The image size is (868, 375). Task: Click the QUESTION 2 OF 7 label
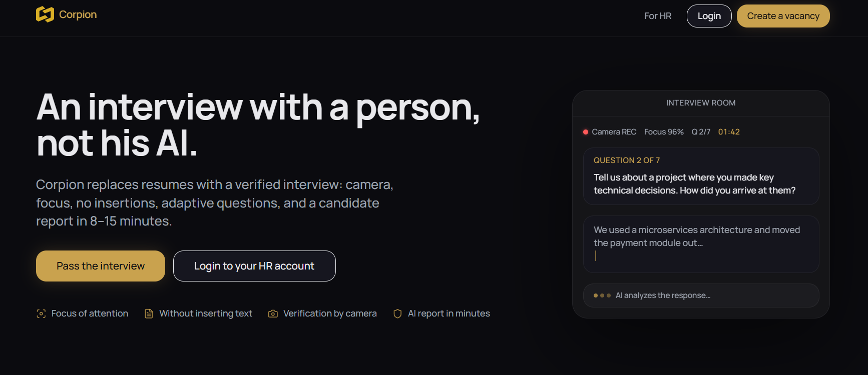click(627, 160)
